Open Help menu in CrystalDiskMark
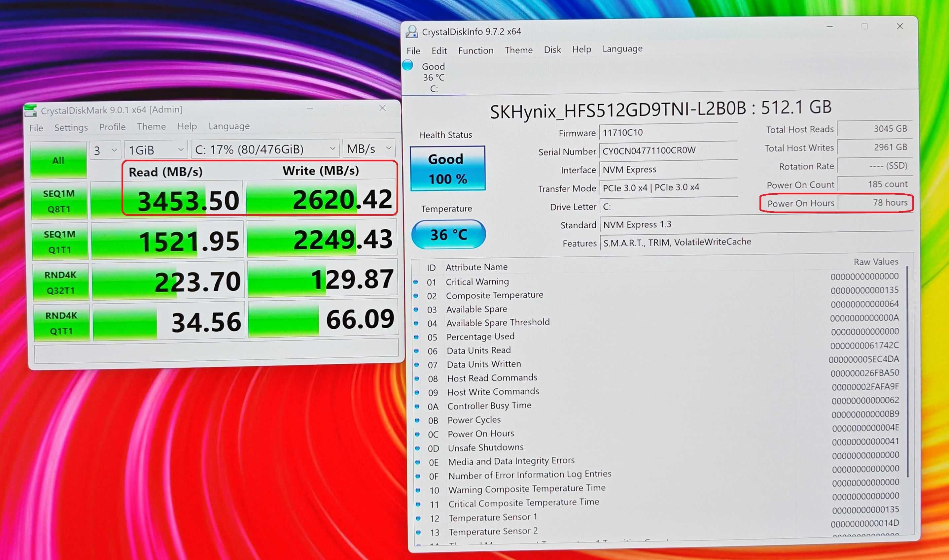Screen dimensions: 949x560 click(x=187, y=126)
